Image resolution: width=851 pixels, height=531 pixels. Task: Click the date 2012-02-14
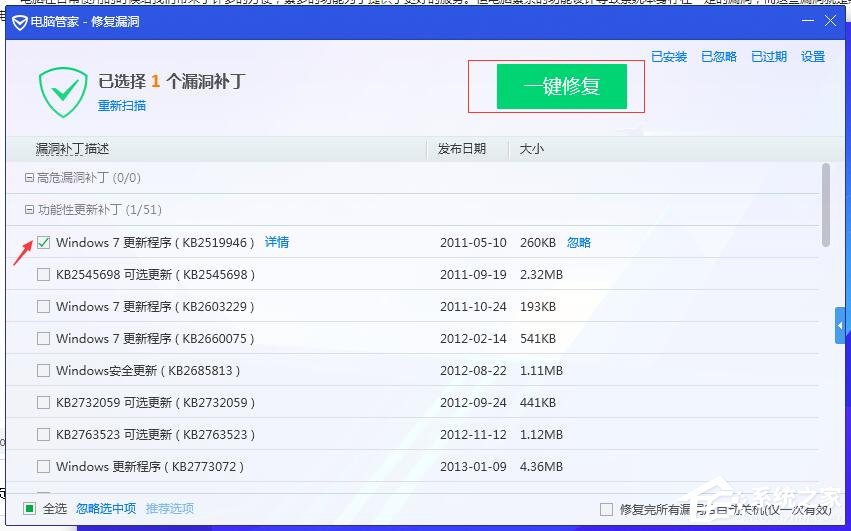coord(473,339)
